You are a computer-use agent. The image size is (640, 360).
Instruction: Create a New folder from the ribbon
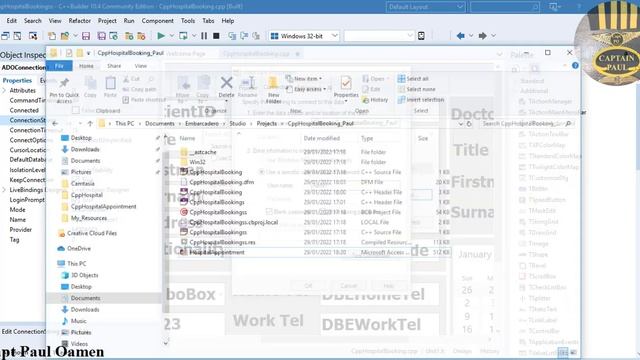pos(273,90)
